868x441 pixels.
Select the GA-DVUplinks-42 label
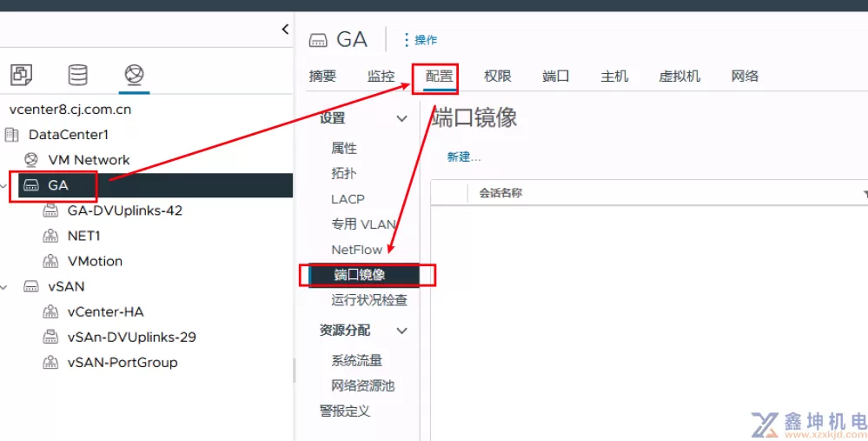[x=125, y=210]
